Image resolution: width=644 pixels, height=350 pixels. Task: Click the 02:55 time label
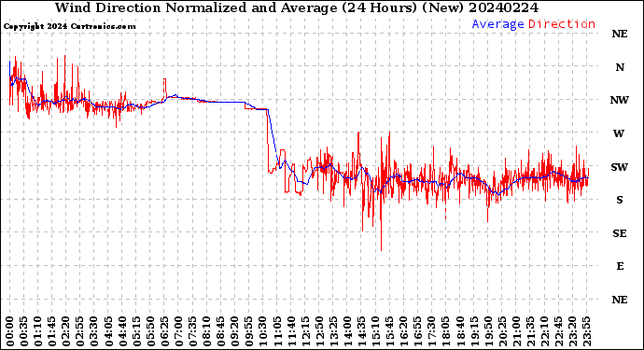pyautogui.click(x=80, y=331)
